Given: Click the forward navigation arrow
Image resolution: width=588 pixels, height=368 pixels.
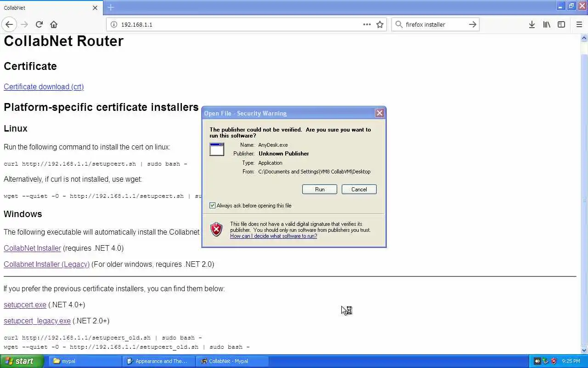Looking at the screenshot, I should 24,24.
